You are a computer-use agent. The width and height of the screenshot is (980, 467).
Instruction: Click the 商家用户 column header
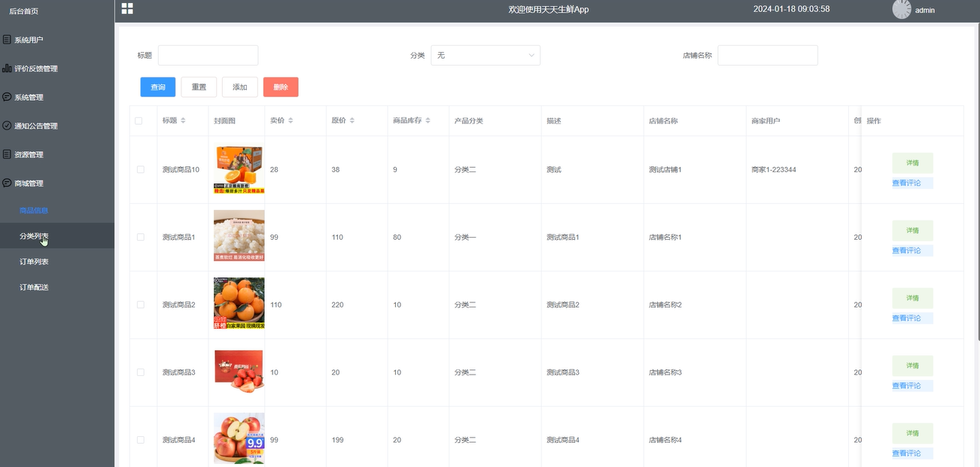765,121
